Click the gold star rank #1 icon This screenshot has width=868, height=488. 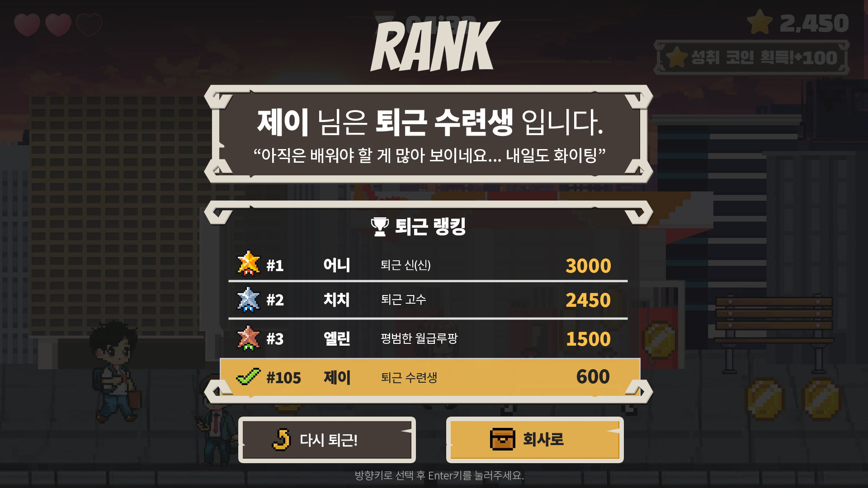point(249,263)
